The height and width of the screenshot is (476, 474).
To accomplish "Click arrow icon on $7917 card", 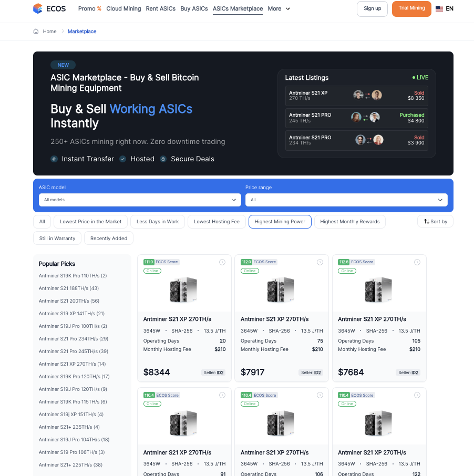I will pyautogui.click(x=320, y=262).
